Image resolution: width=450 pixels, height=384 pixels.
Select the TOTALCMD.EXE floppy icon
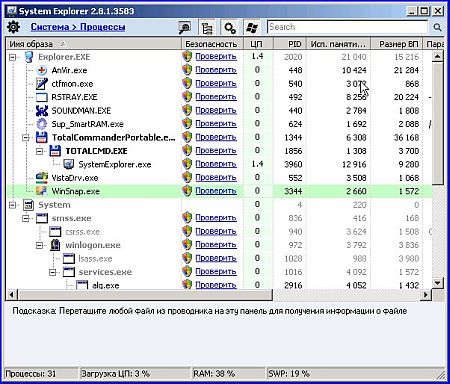coord(55,151)
